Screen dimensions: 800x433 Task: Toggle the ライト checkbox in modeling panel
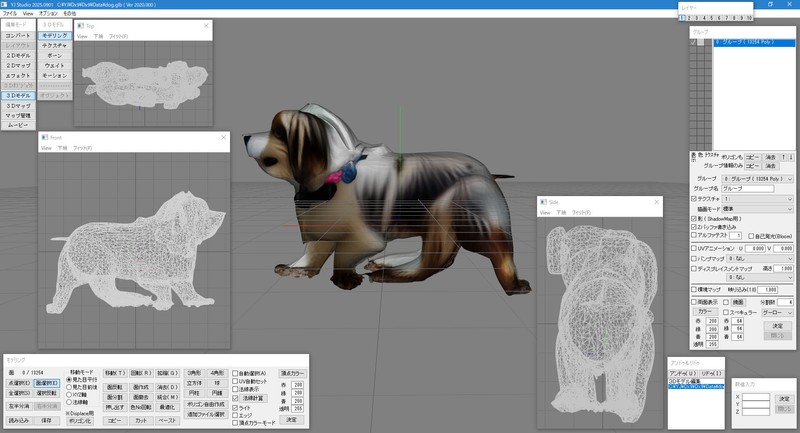pyautogui.click(x=235, y=408)
